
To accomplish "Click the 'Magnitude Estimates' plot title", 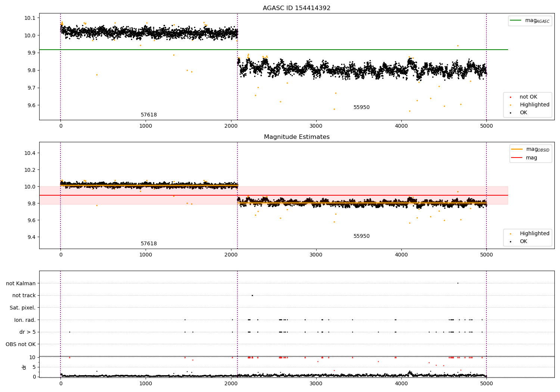I will point(296,137).
